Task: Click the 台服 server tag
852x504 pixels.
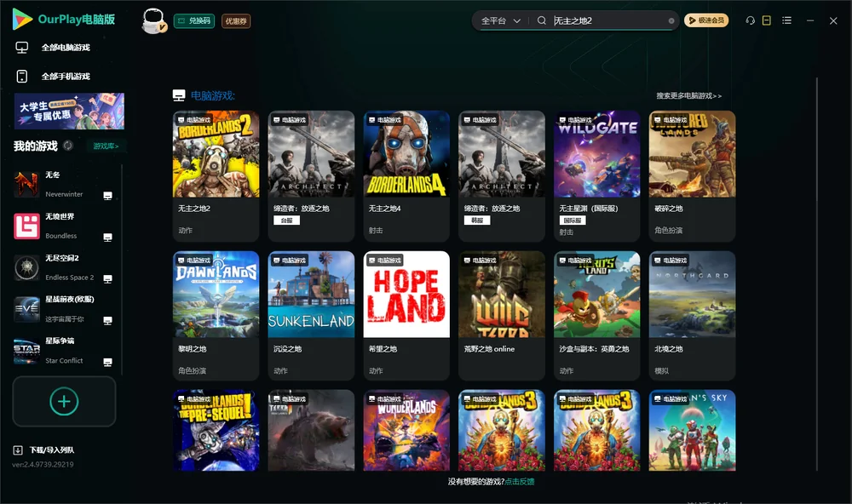Action: tap(286, 220)
